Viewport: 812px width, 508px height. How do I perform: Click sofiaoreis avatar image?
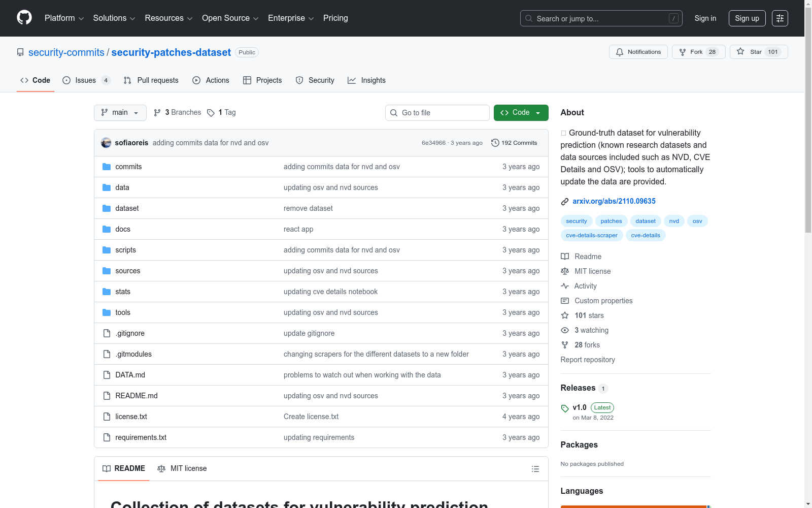point(106,143)
